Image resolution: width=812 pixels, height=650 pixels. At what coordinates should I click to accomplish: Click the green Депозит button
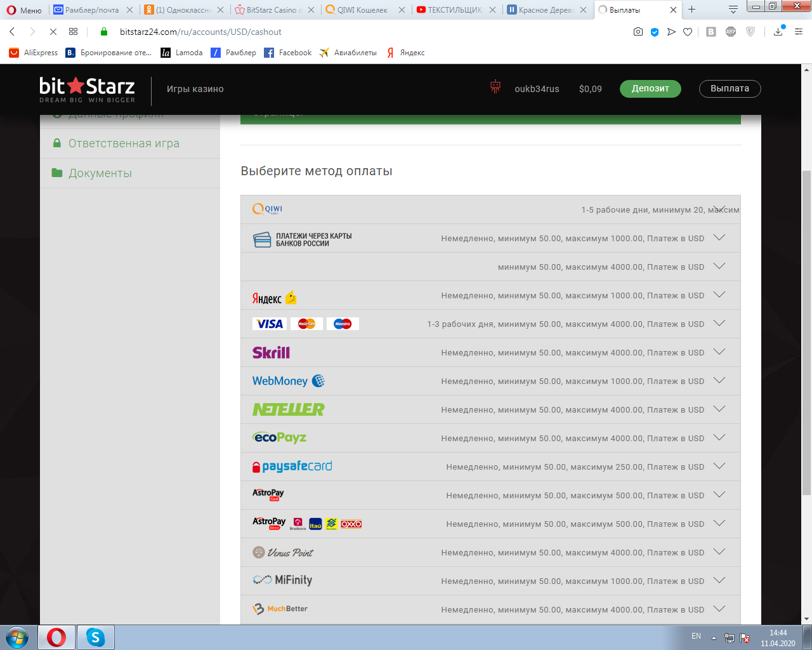[650, 89]
